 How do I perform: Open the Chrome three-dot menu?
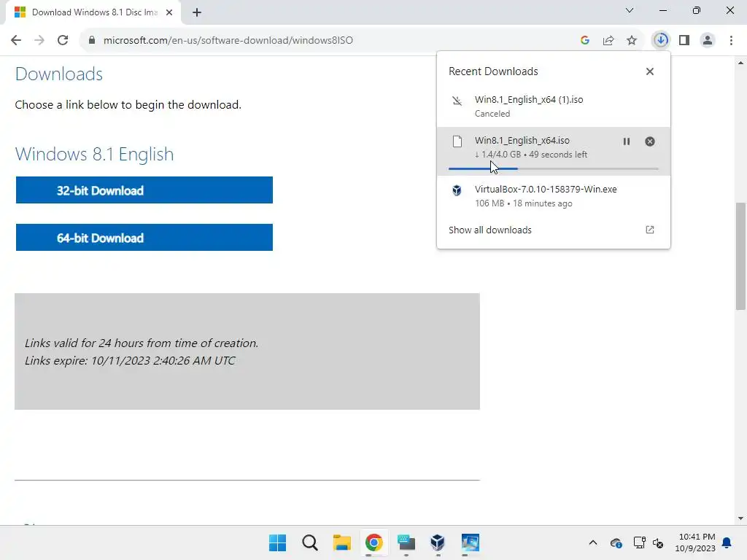pyautogui.click(x=731, y=40)
